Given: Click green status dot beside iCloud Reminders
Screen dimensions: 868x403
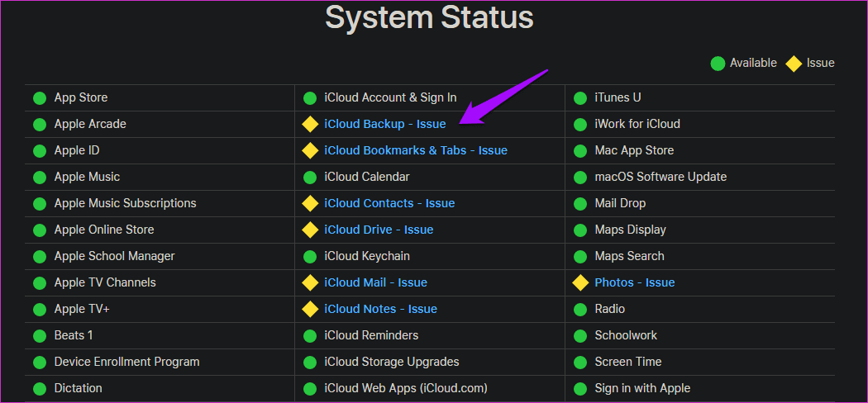Looking at the screenshot, I should (310, 335).
